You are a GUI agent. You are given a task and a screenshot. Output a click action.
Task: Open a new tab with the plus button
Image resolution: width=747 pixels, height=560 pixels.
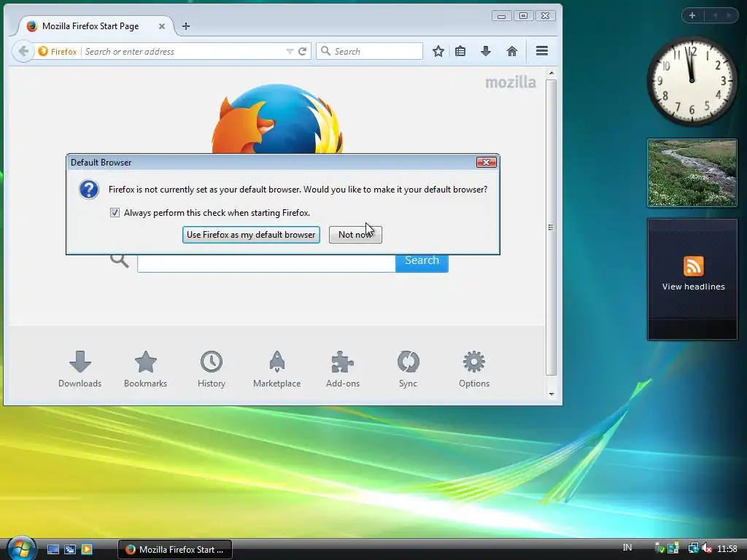(x=186, y=26)
